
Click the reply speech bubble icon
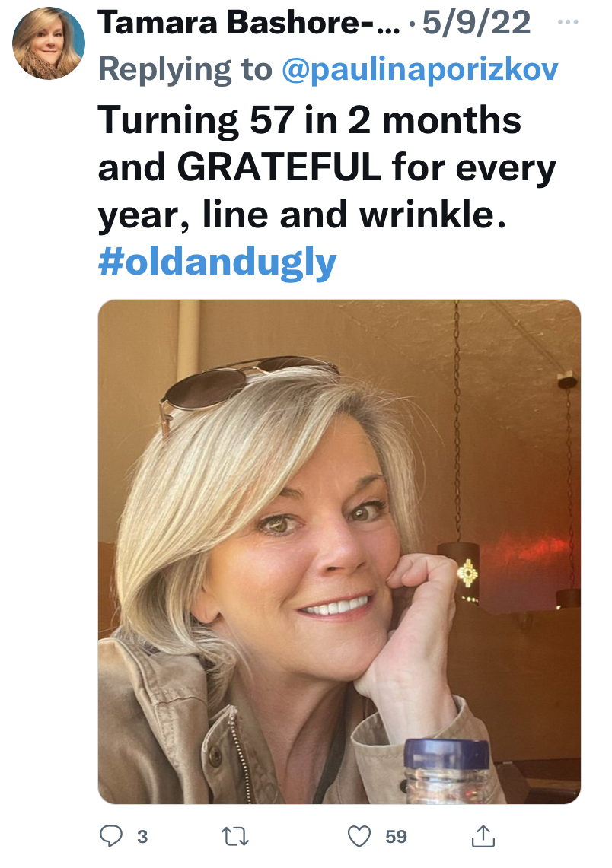(x=111, y=837)
